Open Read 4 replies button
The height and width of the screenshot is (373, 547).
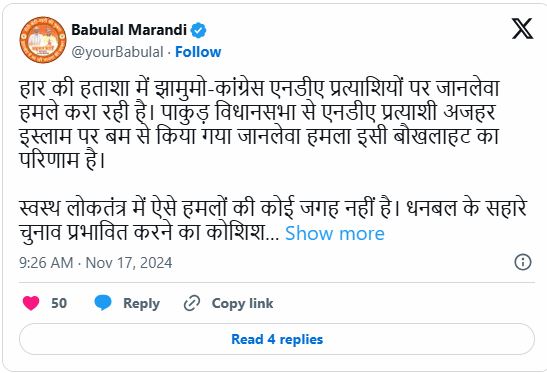coord(277,339)
